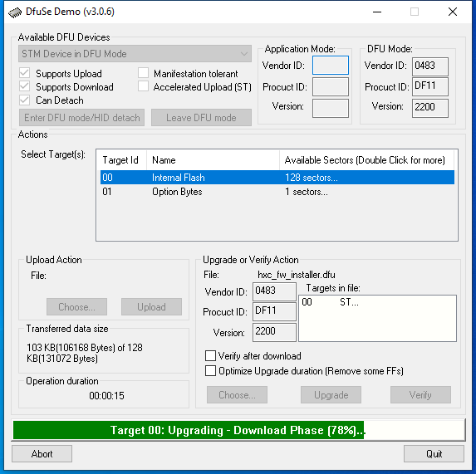Click Choose button in Upgrade or Verify Action

[237, 394]
